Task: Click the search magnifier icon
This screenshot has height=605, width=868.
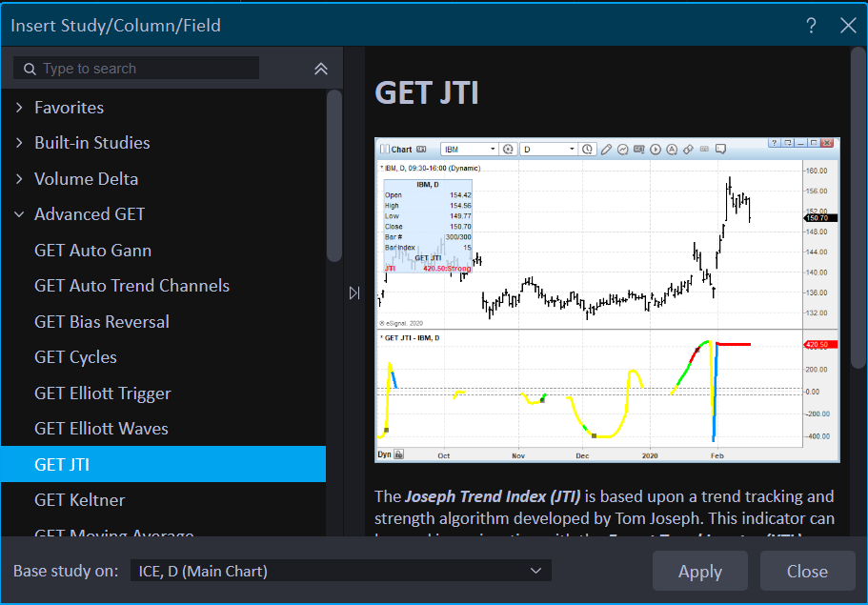Action: click(30, 69)
